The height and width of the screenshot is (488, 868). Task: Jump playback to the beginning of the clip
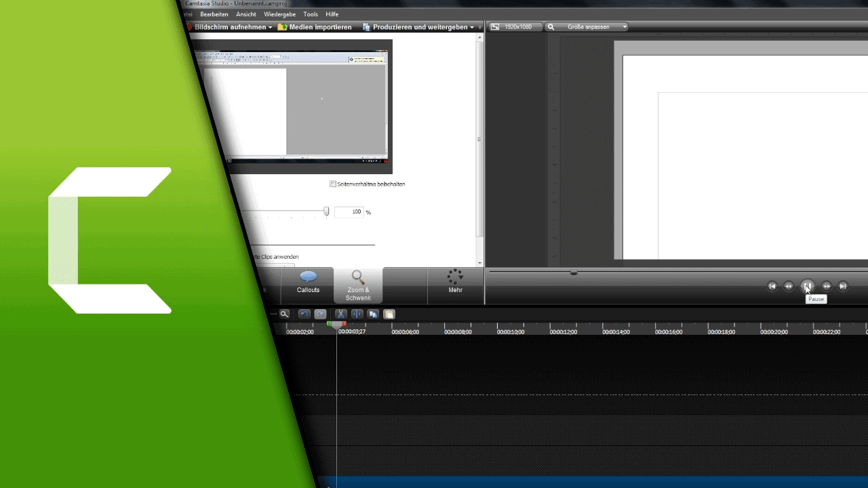click(772, 286)
